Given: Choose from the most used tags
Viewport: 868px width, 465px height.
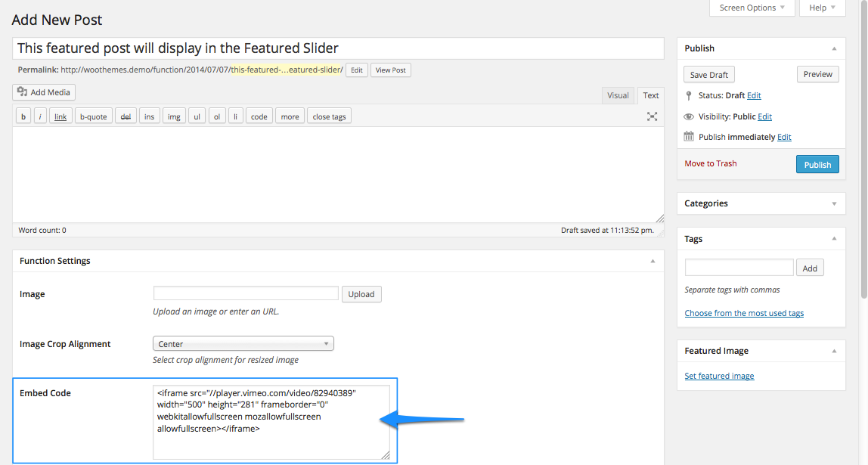Looking at the screenshot, I should click(x=744, y=313).
